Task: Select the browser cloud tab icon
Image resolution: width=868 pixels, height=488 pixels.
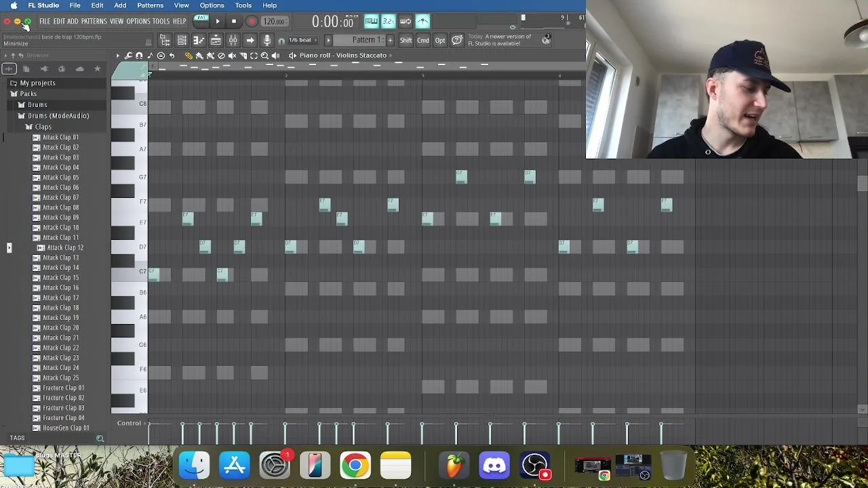Action: pos(79,69)
